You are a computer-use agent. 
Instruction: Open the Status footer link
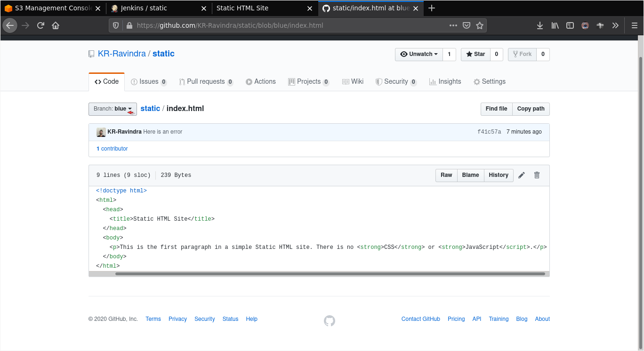pyautogui.click(x=230, y=319)
